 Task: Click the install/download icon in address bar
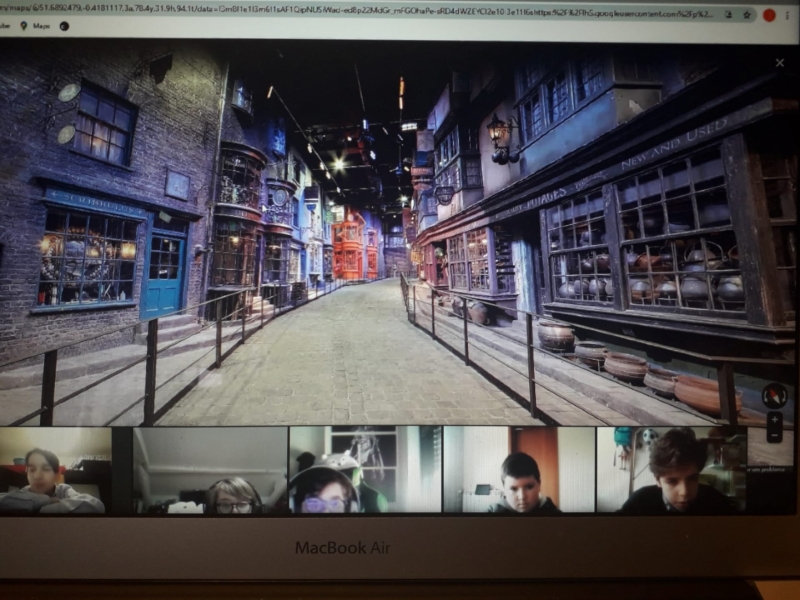coord(728,15)
